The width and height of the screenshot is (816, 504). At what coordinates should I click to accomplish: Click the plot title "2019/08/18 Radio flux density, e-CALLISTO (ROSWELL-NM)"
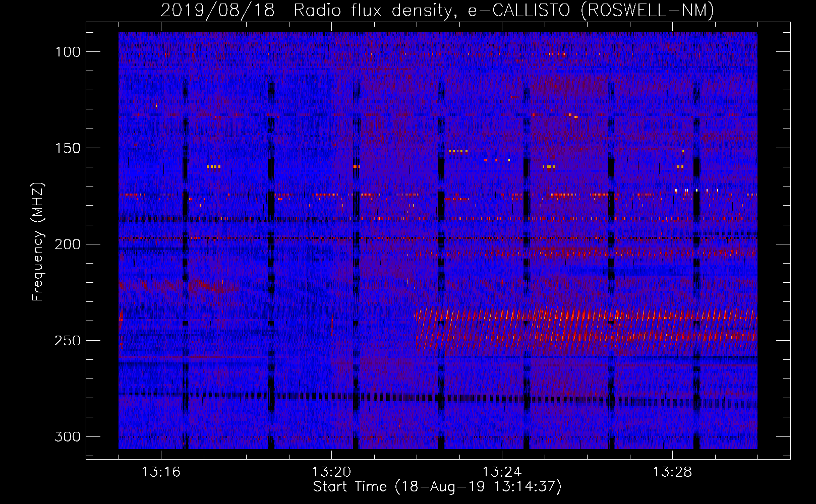(437, 10)
